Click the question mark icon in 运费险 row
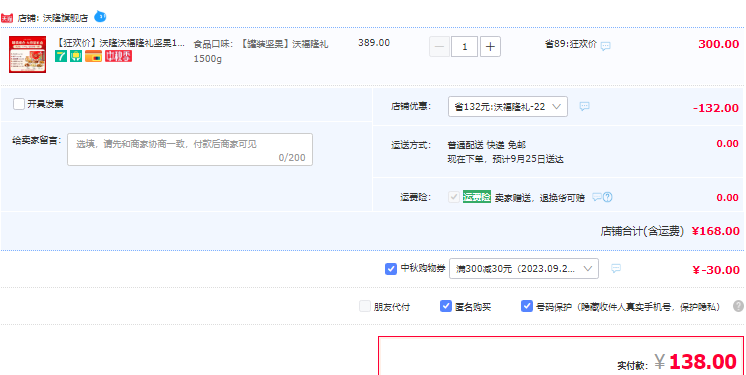This screenshot has height=375, width=746. (608, 197)
